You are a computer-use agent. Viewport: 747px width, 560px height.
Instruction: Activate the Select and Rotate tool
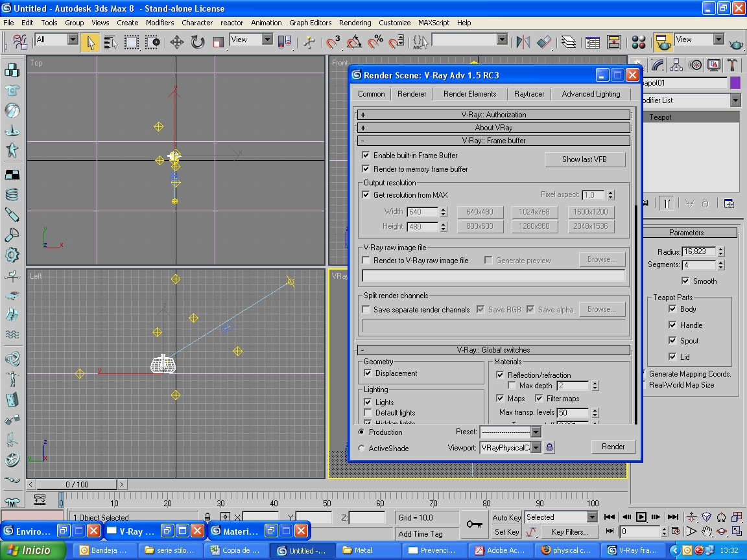197,42
